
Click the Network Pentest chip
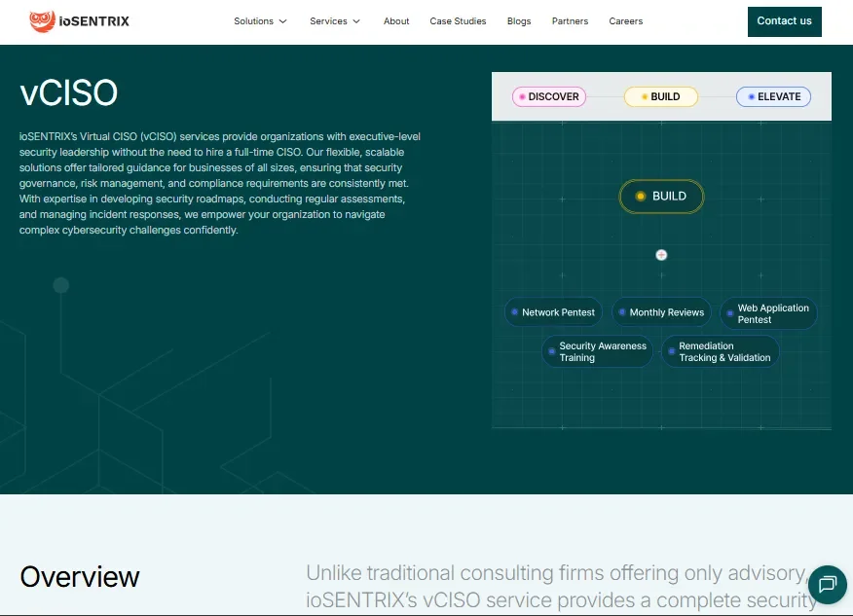(x=553, y=312)
